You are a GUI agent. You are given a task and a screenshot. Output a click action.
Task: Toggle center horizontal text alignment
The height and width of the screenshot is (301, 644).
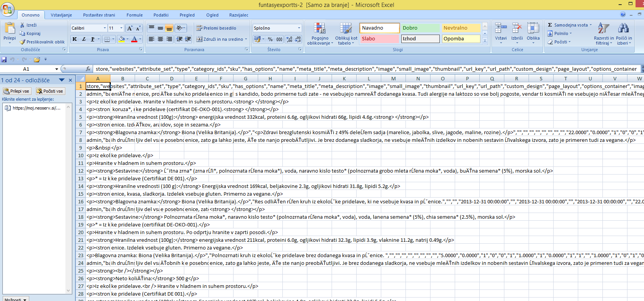click(160, 39)
